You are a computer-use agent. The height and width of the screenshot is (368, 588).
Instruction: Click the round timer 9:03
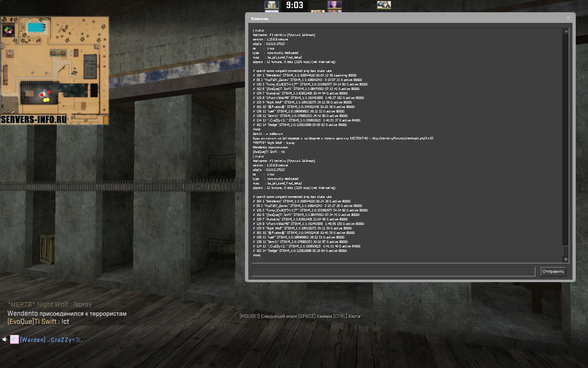point(294,5)
